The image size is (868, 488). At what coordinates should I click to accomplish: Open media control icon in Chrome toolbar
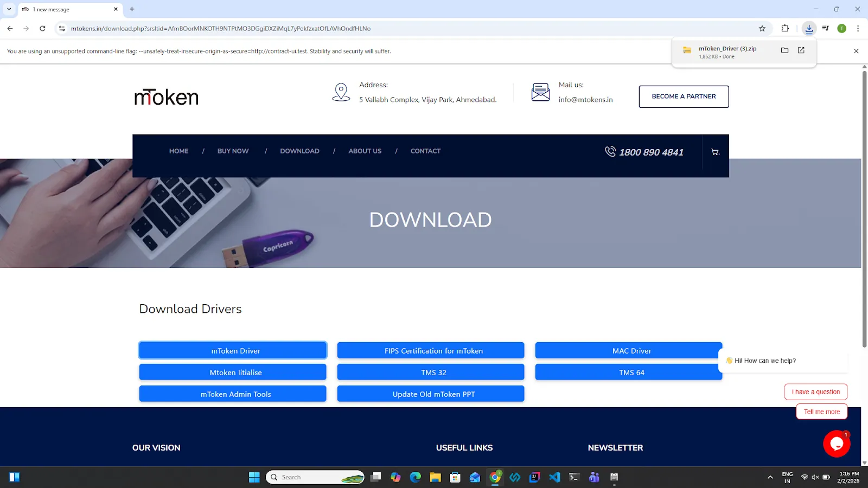pyautogui.click(x=825, y=28)
